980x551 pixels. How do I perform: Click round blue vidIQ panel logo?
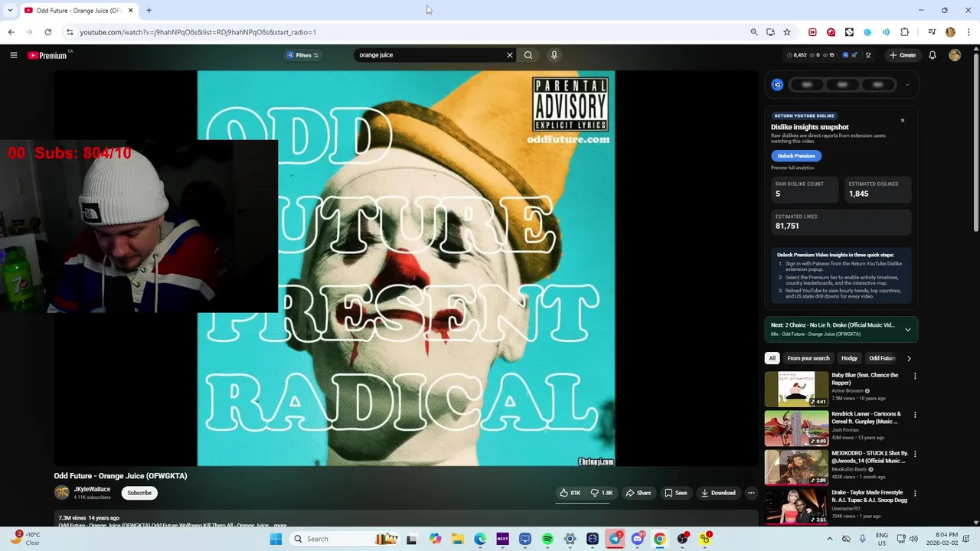click(x=777, y=85)
